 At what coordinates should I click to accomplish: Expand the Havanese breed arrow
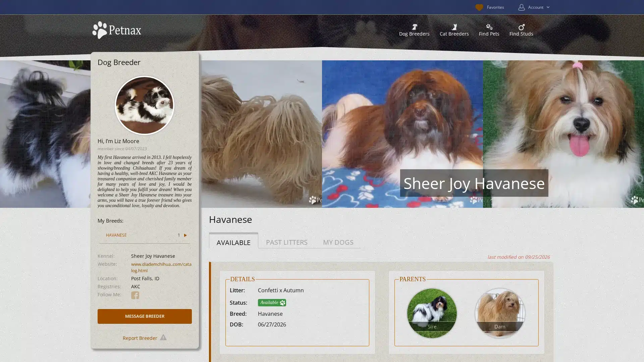(185, 235)
